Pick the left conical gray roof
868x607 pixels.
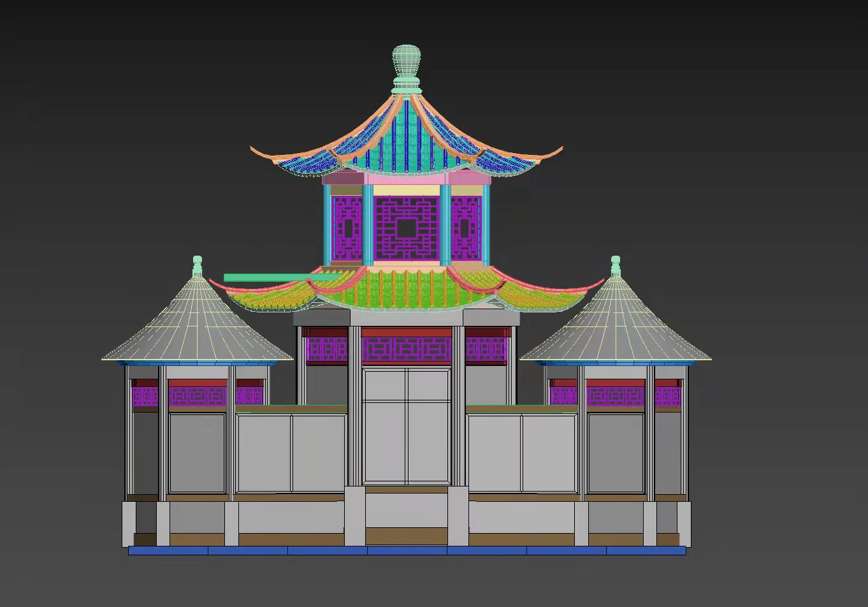click(196, 324)
